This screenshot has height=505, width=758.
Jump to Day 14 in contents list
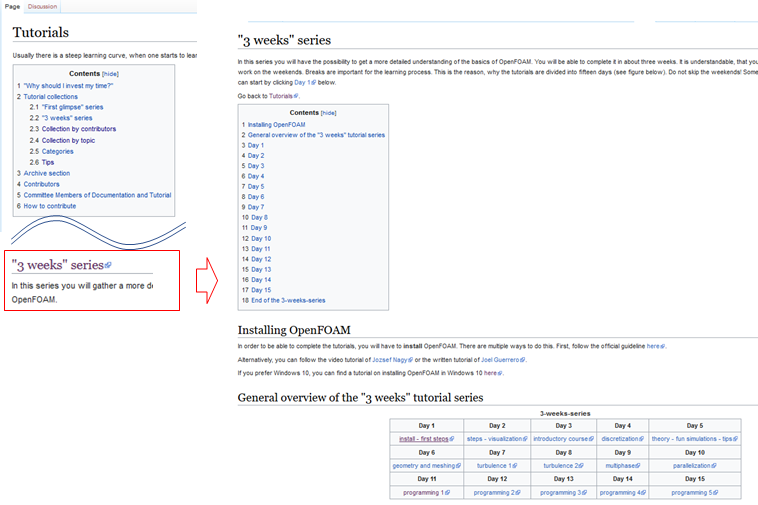(261, 280)
